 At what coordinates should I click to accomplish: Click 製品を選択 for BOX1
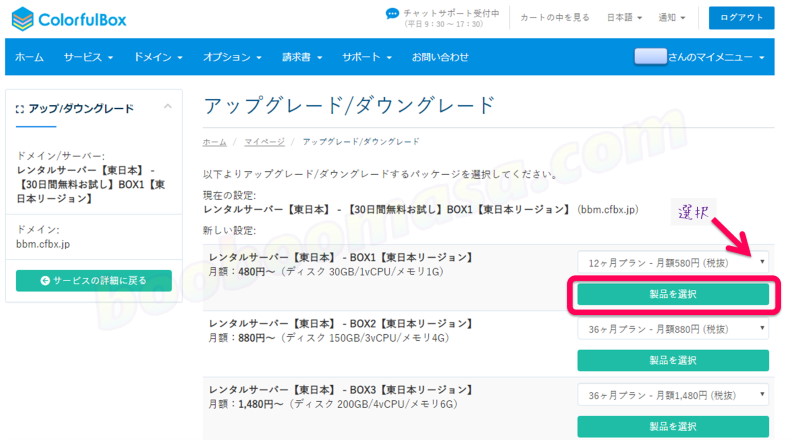(673, 294)
